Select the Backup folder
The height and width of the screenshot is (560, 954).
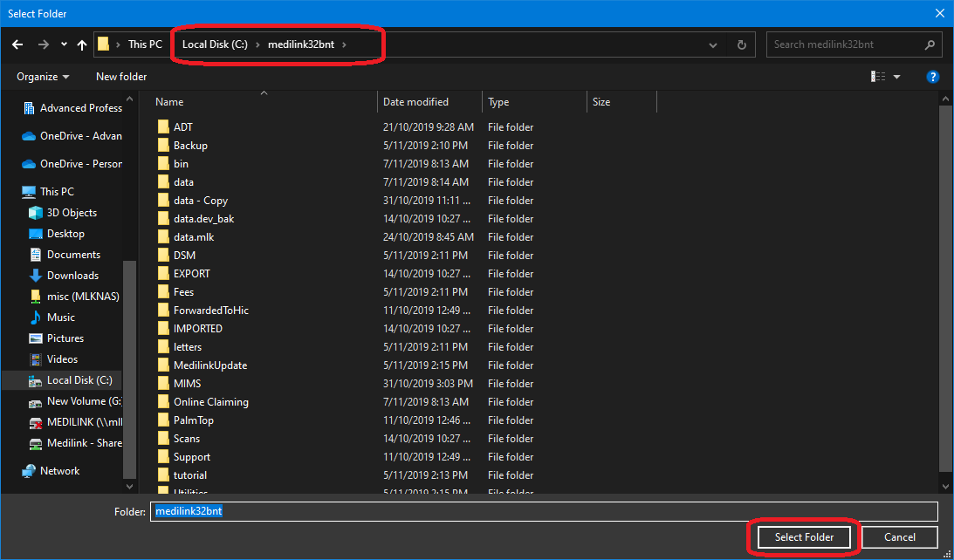click(x=190, y=146)
